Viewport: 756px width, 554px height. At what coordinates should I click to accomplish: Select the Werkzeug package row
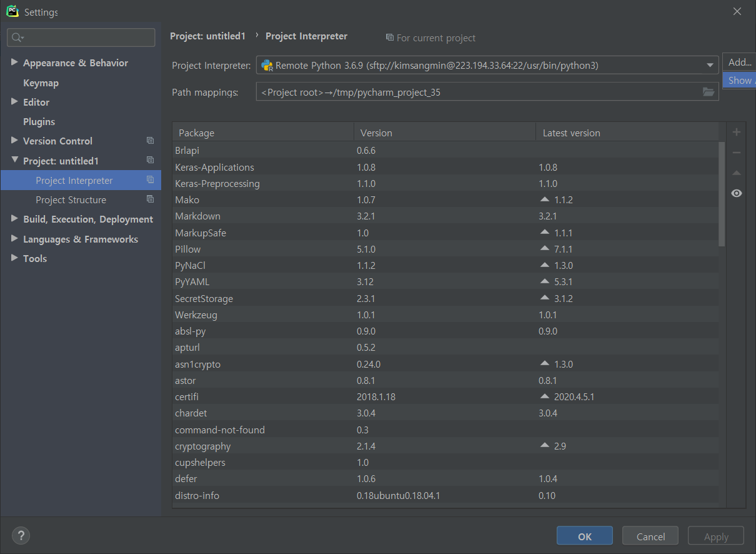(445, 315)
